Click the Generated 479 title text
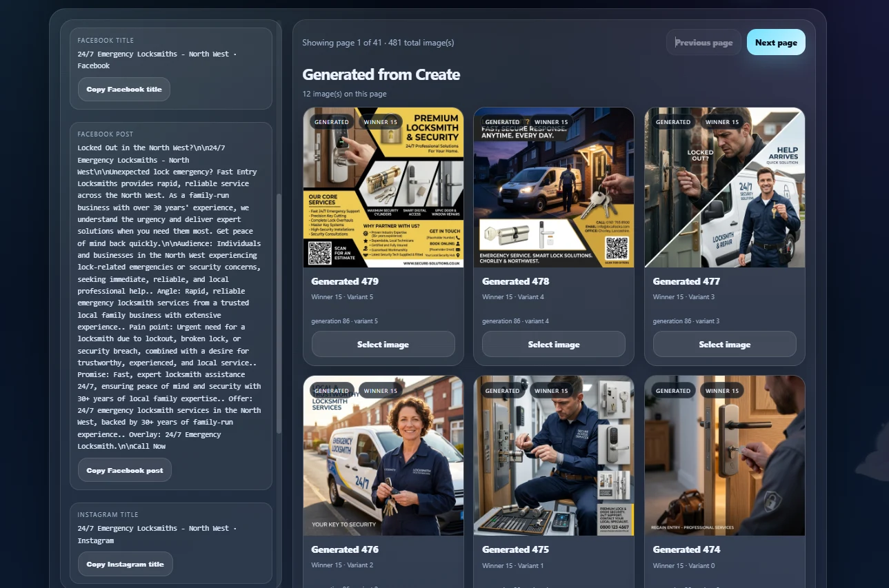The height and width of the screenshot is (588, 889). pyautogui.click(x=345, y=281)
